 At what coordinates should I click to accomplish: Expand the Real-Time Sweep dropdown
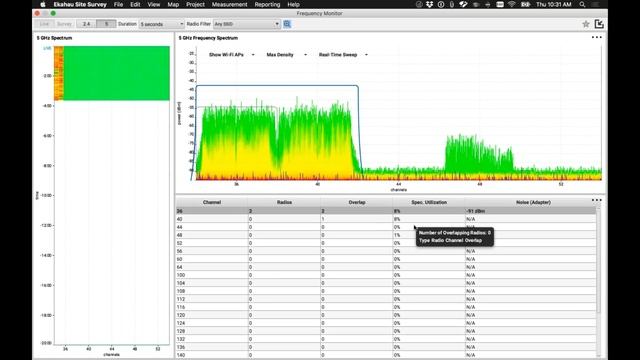tap(343, 55)
